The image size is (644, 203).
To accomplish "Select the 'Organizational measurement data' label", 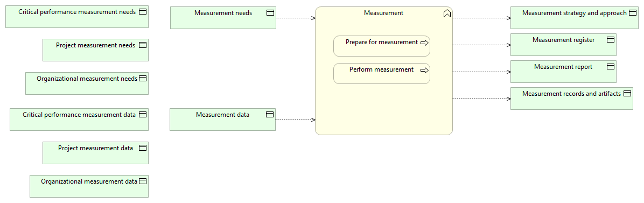I will click(x=89, y=181).
